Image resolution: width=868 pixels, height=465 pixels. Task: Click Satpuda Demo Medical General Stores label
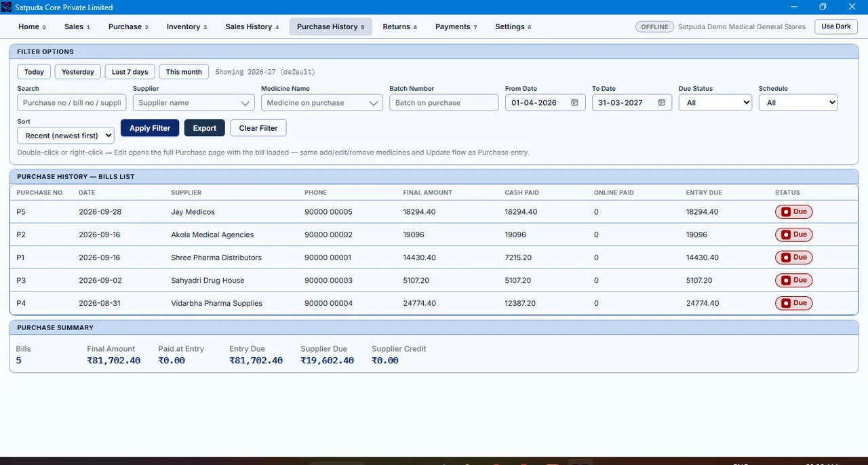point(742,27)
